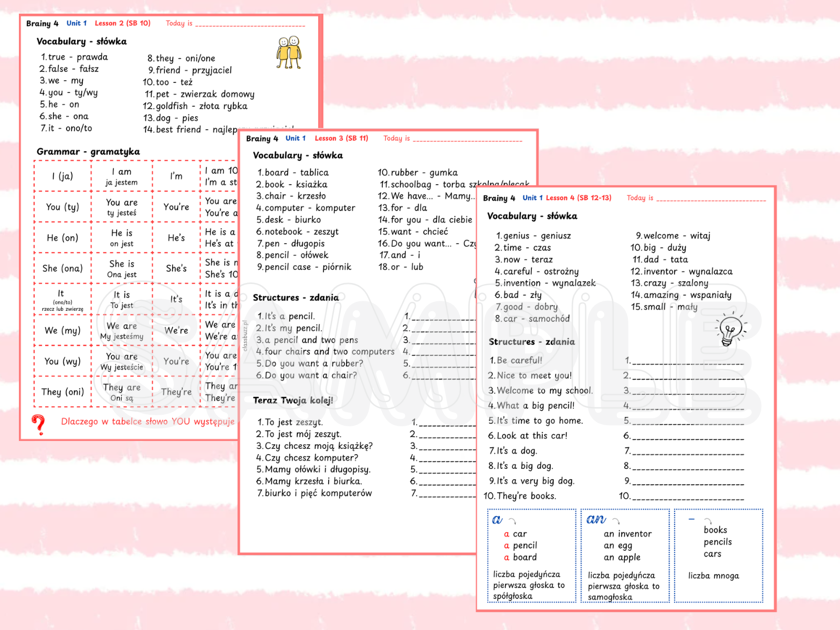Select the "amazing - wspaniały" vocabulary line
The height and width of the screenshot is (630, 840).
(681, 295)
